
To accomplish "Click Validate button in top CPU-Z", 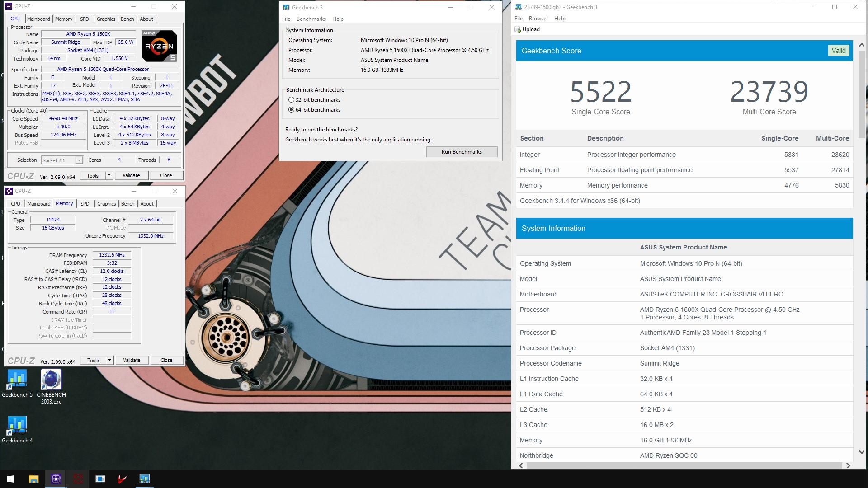I will coord(131,175).
